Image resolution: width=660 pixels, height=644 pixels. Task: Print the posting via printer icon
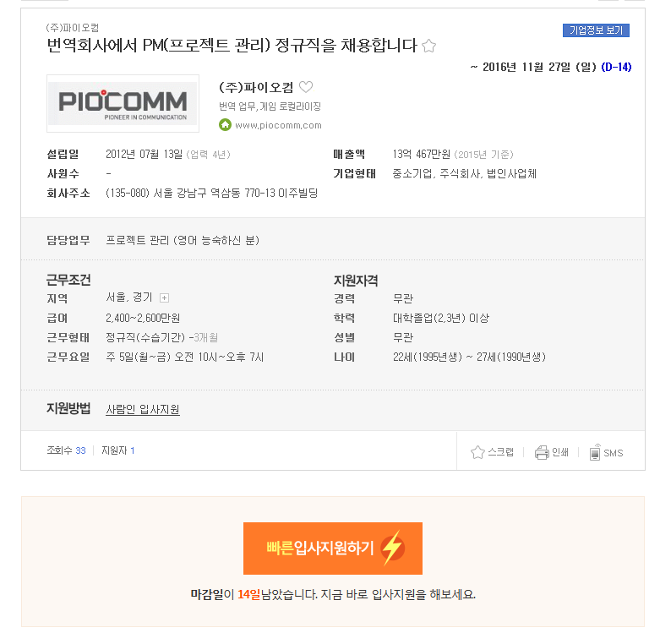tap(542, 452)
